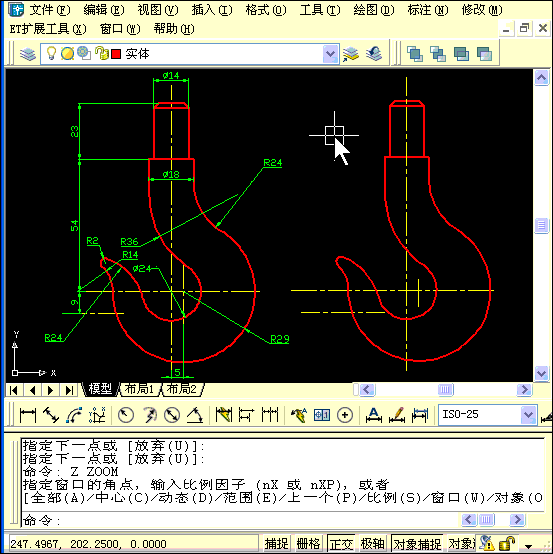Click the application icon beside 文件 menu
This screenshot has height=554, width=553.
click(x=16, y=10)
